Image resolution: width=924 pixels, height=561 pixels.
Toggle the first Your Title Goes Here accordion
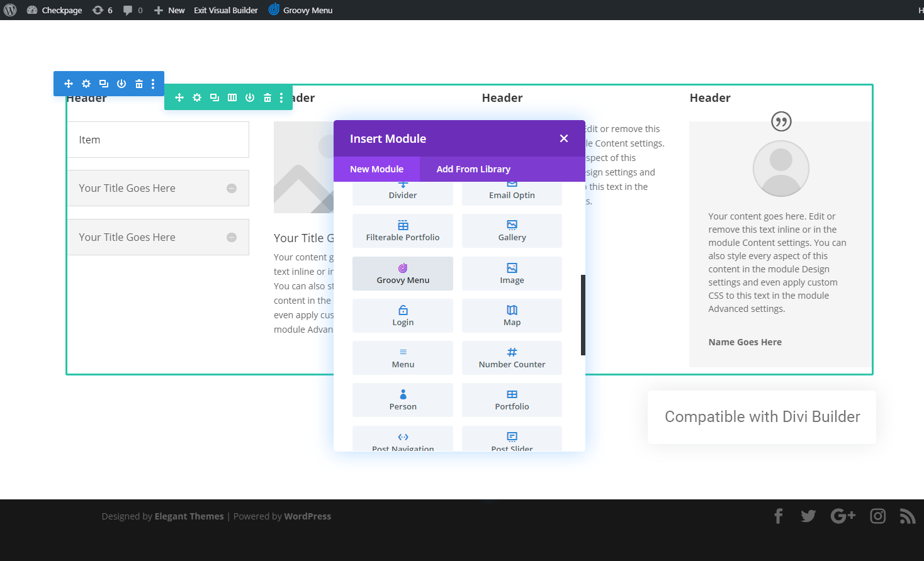click(x=158, y=187)
